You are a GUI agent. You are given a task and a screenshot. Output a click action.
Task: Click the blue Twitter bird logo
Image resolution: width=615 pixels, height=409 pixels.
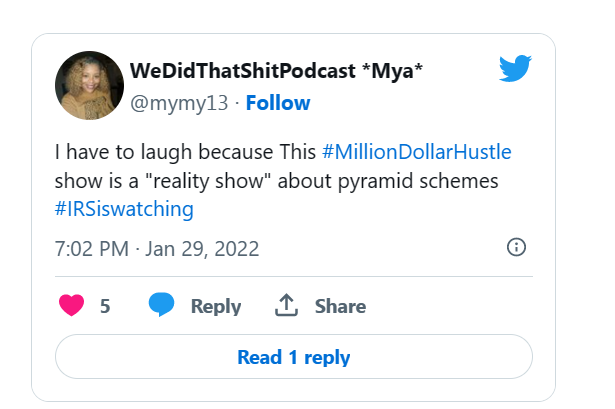(515, 69)
